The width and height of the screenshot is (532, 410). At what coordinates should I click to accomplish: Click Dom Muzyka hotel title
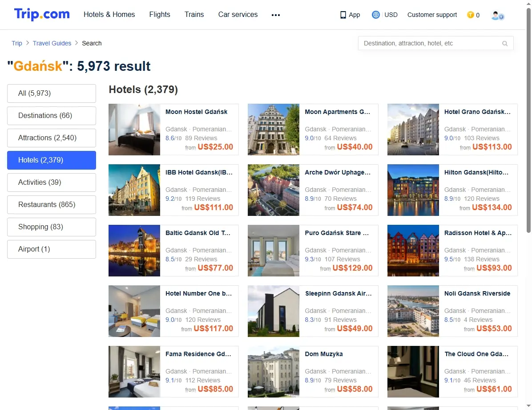324,354
